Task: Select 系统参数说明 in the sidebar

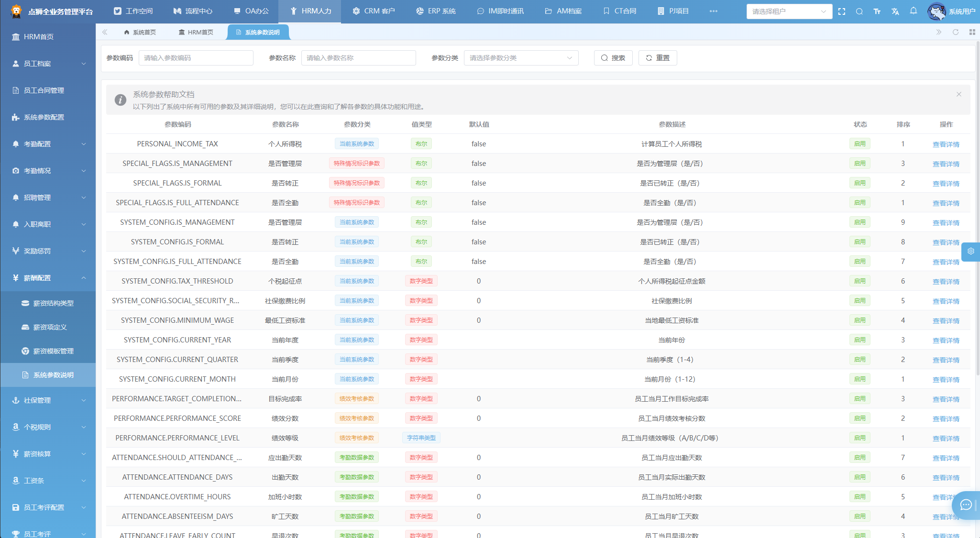Action: [48, 375]
